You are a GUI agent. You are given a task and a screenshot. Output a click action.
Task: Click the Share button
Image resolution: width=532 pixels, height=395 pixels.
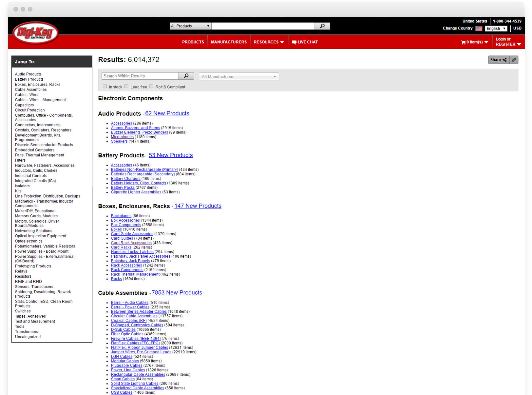click(x=498, y=60)
